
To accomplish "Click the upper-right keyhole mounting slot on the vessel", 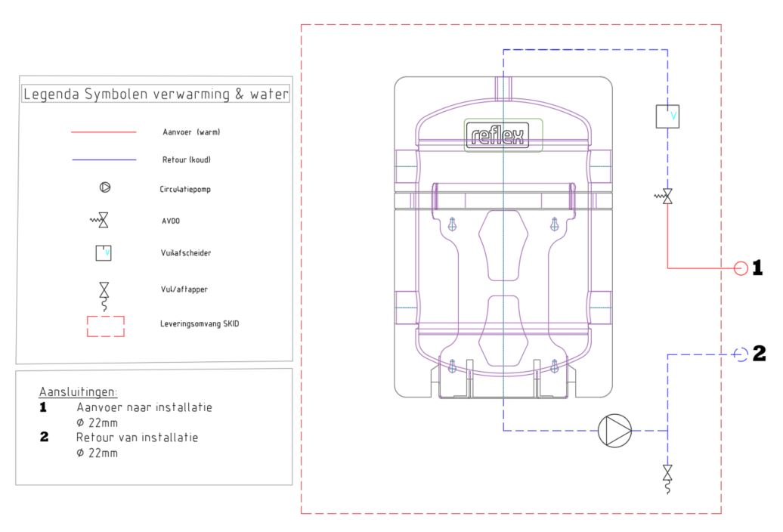I will [x=554, y=224].
